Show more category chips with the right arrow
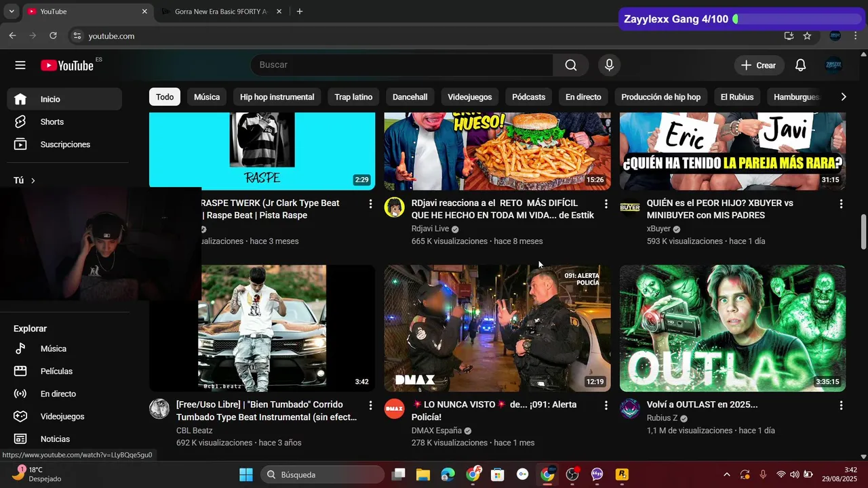This screenshot has height=488, width=868. (x=843, y=97)
